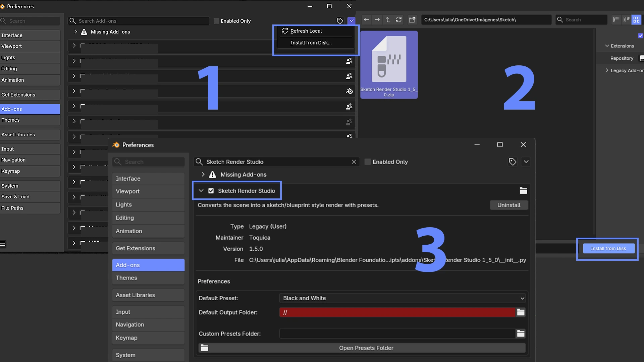Clear the Sketch Render Studio search text
Image resolution: width=644 pixels, height=362 pixels.
[x=354, y=162]
